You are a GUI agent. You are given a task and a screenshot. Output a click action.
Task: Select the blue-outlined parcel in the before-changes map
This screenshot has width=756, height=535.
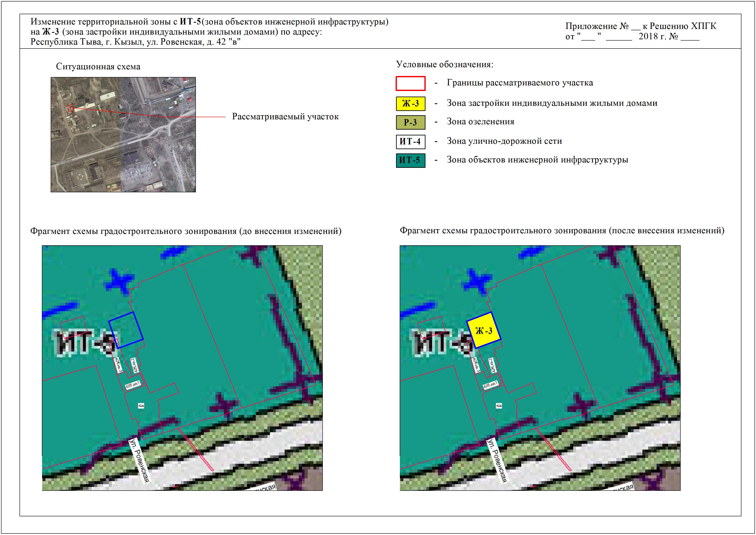point(126,330)
